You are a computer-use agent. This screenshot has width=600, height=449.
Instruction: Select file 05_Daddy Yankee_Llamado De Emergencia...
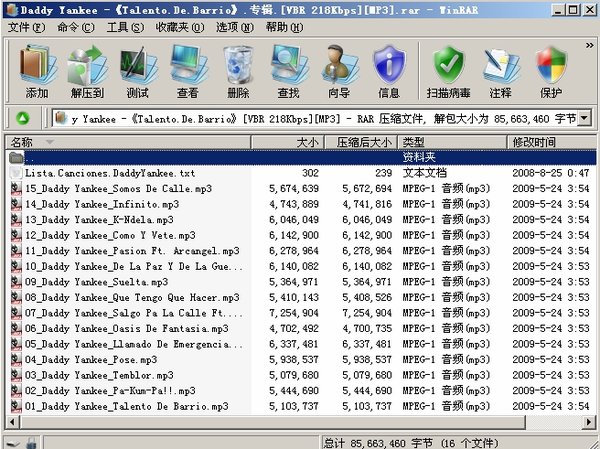coord(134,344)
